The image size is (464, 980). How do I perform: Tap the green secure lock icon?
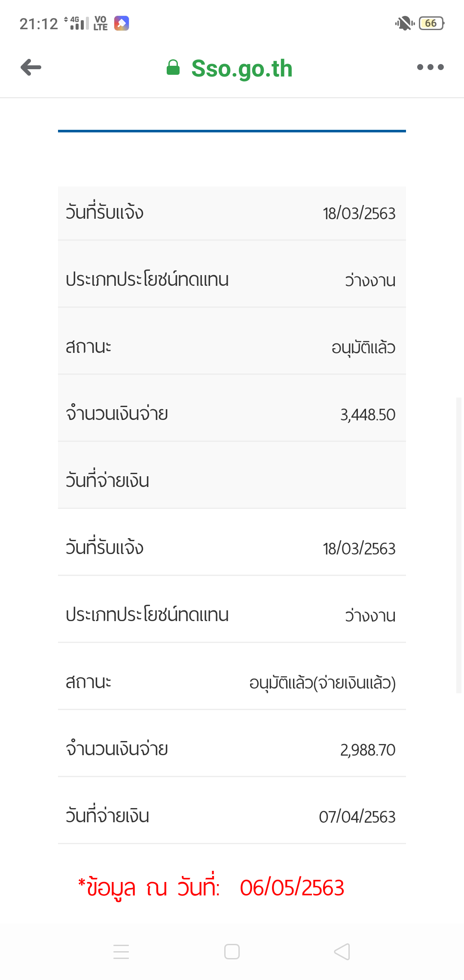coord(173,67)
